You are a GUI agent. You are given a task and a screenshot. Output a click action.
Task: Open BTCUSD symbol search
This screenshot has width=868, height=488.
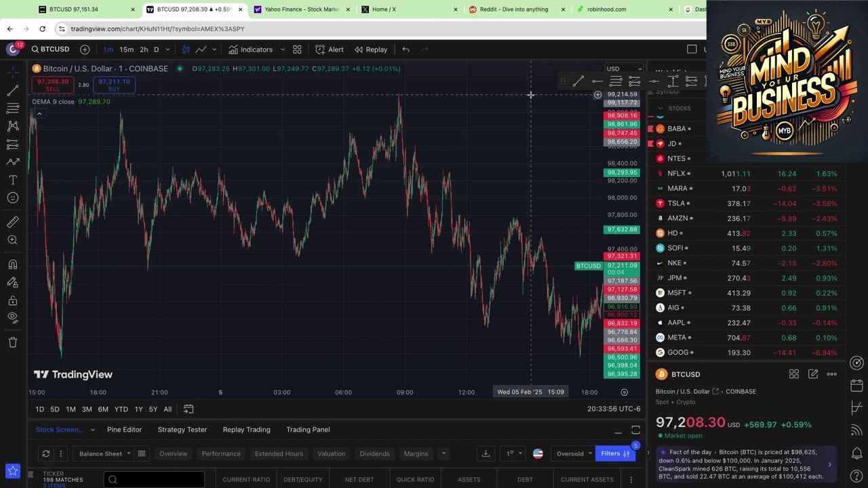[50, 49]
